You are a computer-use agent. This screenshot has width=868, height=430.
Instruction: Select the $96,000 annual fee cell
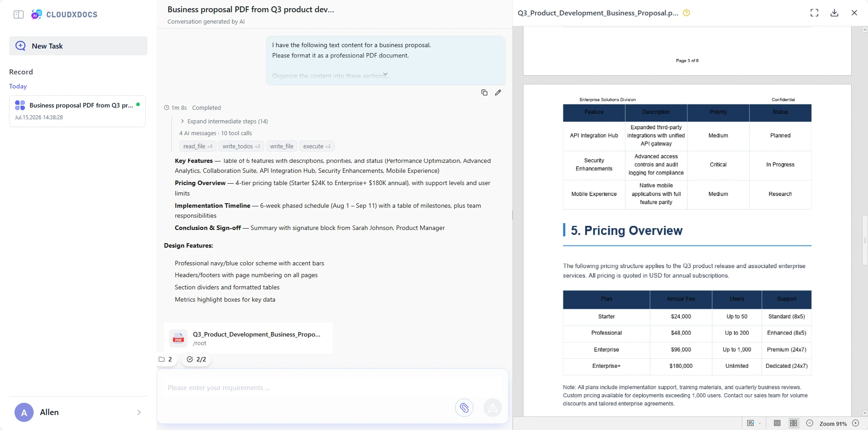coord(681,350)
